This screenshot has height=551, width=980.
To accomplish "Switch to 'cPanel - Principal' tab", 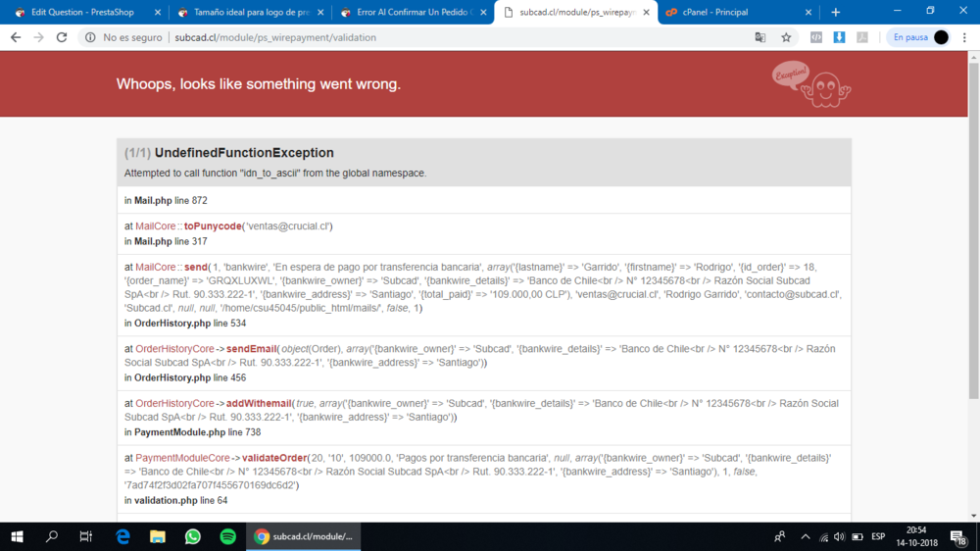I will point(714,12).
